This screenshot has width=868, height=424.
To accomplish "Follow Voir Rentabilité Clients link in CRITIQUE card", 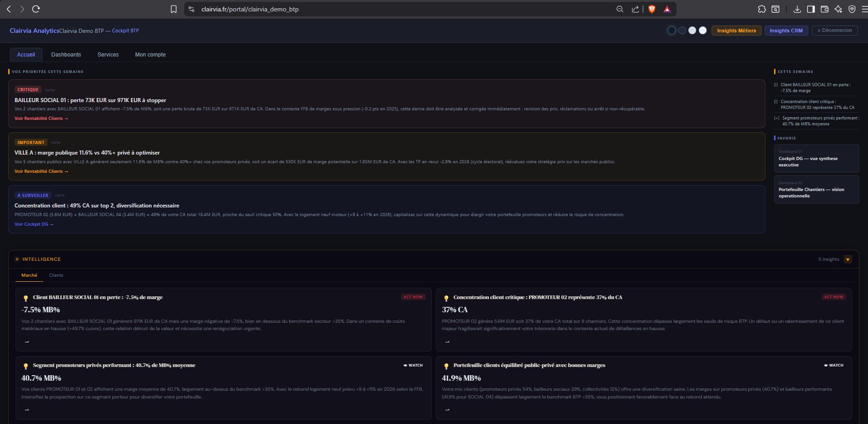I will [x=41, y=119].
